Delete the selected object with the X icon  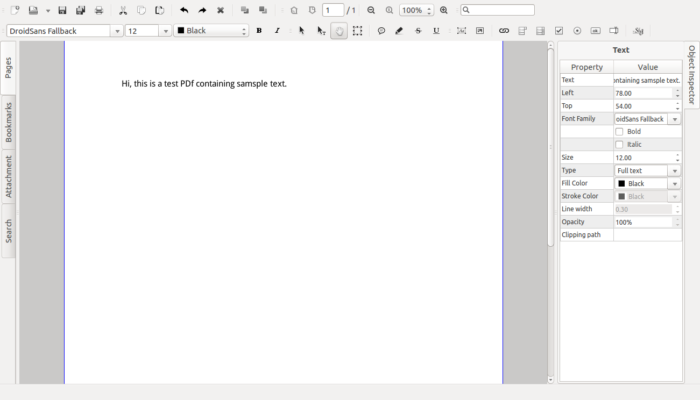221,10
